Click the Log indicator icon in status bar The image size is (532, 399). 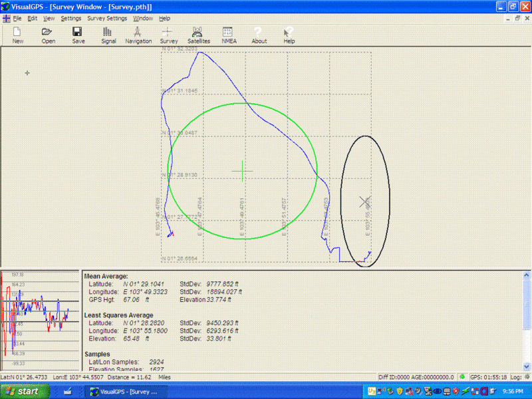point(527,377)
